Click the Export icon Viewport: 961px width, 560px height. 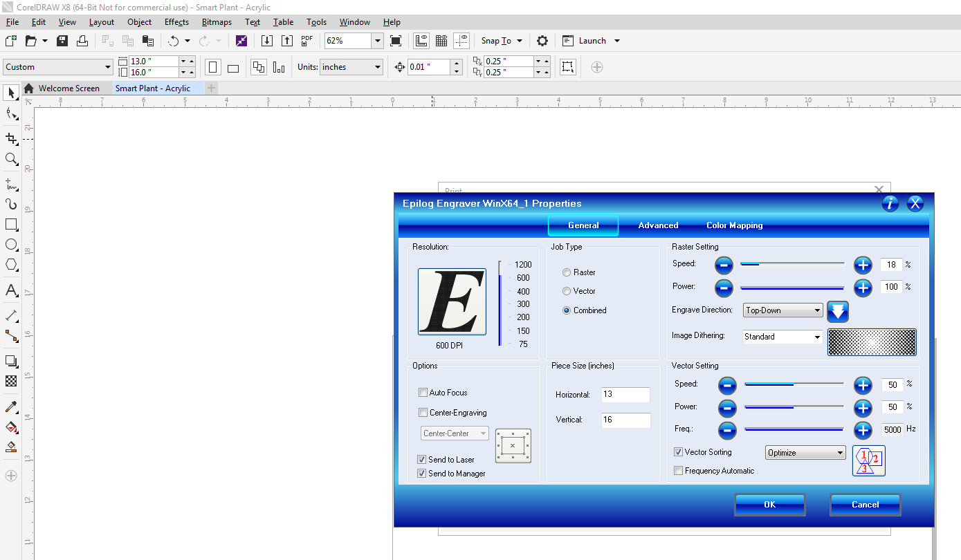coord(287,41)
